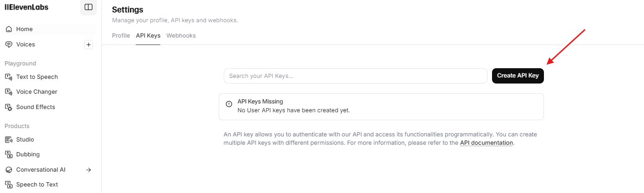Image resolution: width=644 pixels, height=193 pixels.
Task: Click the Voice Changer icon
Action: (x=8, y=92)
